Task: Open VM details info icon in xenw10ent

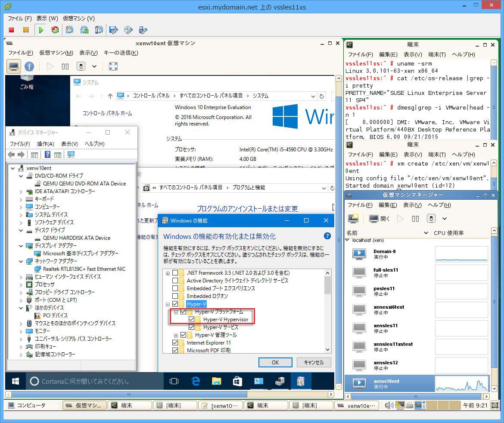Action: [x=29, y=66]
